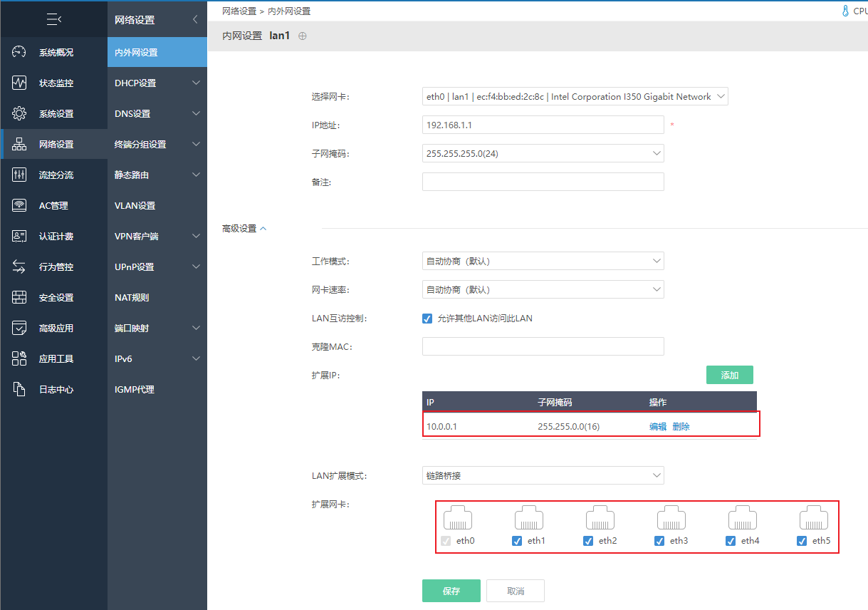
Task: Open the NAT规则 menu item
Action: click(157, 297)
